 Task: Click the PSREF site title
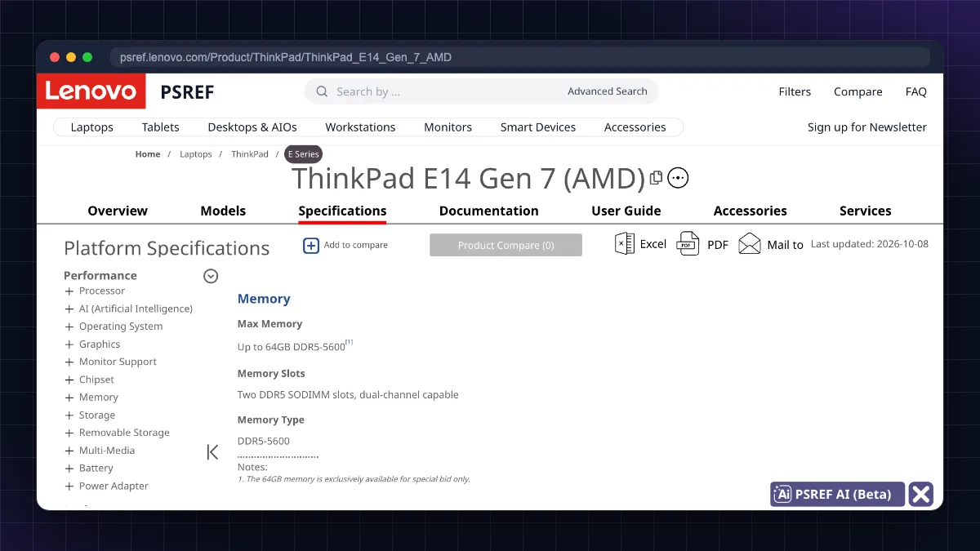[x=187, y=91]
